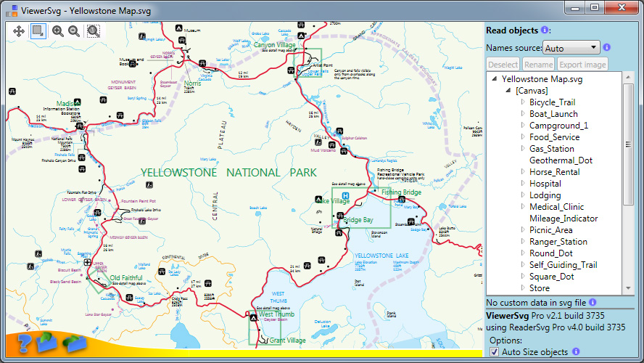Click the Rename button
Viewport: 644px width, 363px height.
coord(538,65)
